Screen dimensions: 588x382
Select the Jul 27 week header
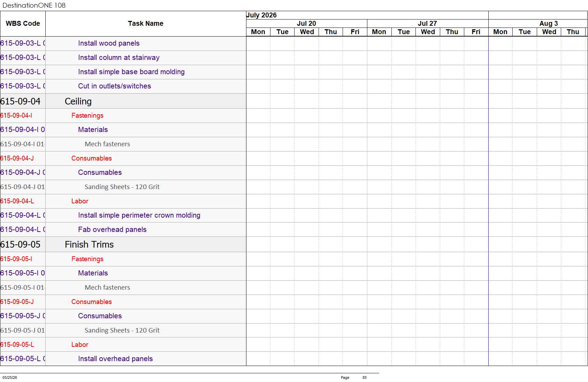click(x=427, y=23)
